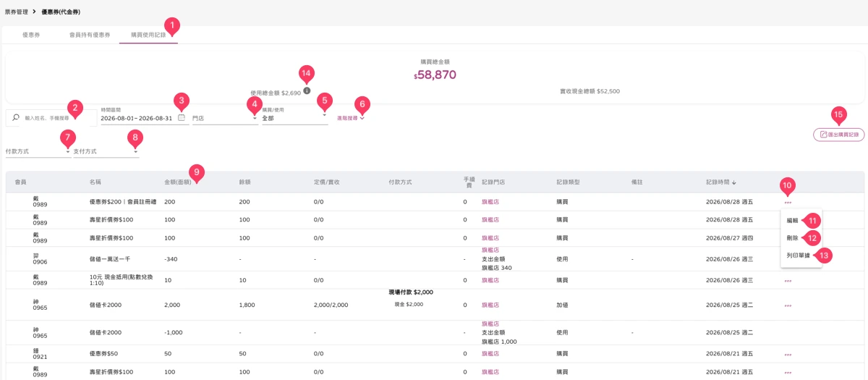Click the 2026/08/27 週四 date cell
This screenshot has width=868, height=380.
729,237
